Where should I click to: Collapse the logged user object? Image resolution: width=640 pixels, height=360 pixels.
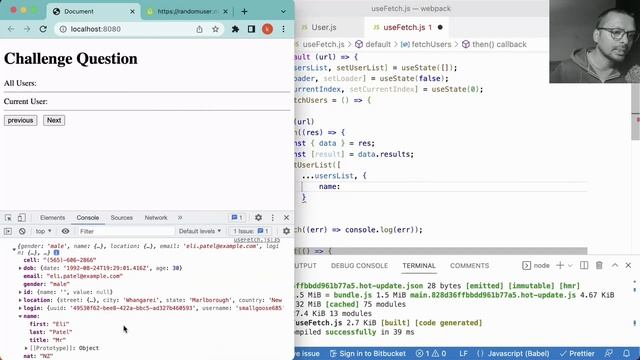point(14,249)
